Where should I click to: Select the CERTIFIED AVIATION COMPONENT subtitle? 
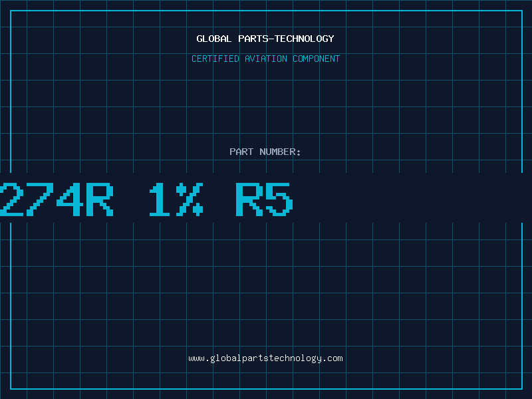(265, 59)
